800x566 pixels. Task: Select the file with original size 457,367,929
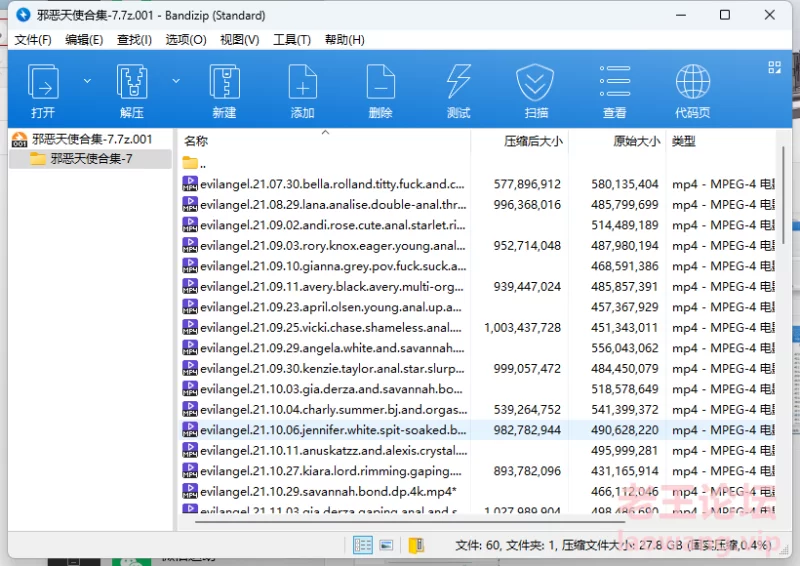click(x=478, y=307)
